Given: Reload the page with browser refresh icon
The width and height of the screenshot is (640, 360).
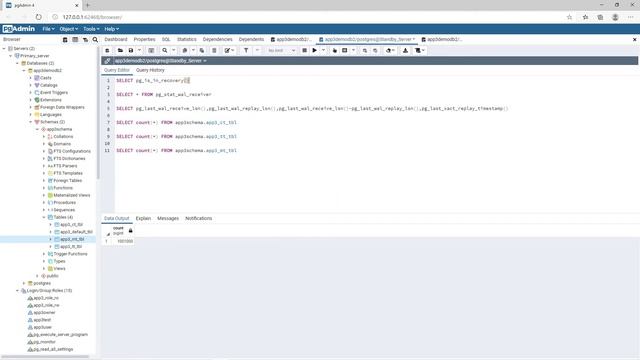Looking at the screenshot, I should [x=38, y=17].
